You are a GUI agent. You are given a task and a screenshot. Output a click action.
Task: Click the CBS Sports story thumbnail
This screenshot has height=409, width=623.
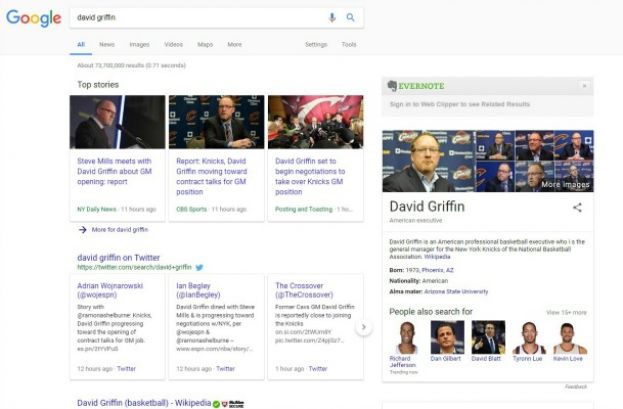coord(217,122)
